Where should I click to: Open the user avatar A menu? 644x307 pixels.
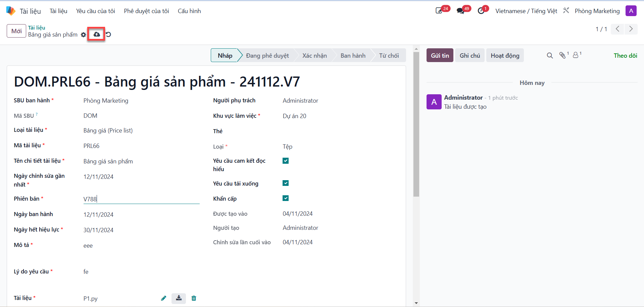point(631,11)
